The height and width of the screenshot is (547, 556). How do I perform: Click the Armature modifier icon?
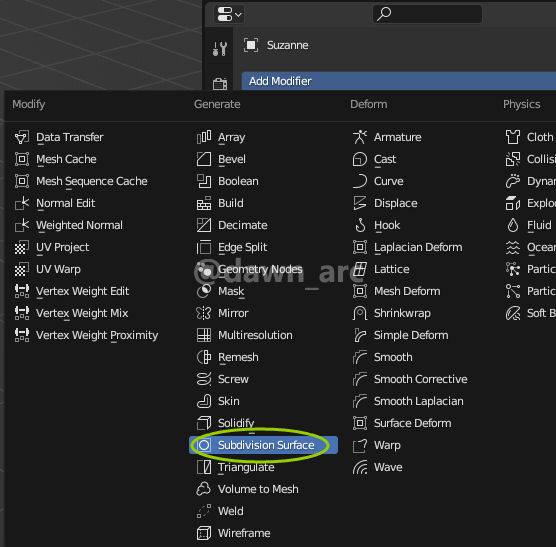[x=360, y=137]
